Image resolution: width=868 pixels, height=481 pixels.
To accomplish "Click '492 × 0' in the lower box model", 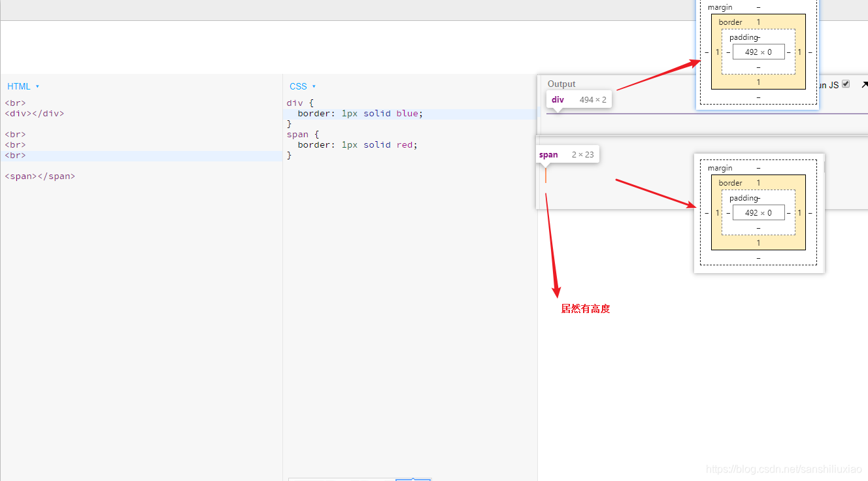I will click(758, 212).
